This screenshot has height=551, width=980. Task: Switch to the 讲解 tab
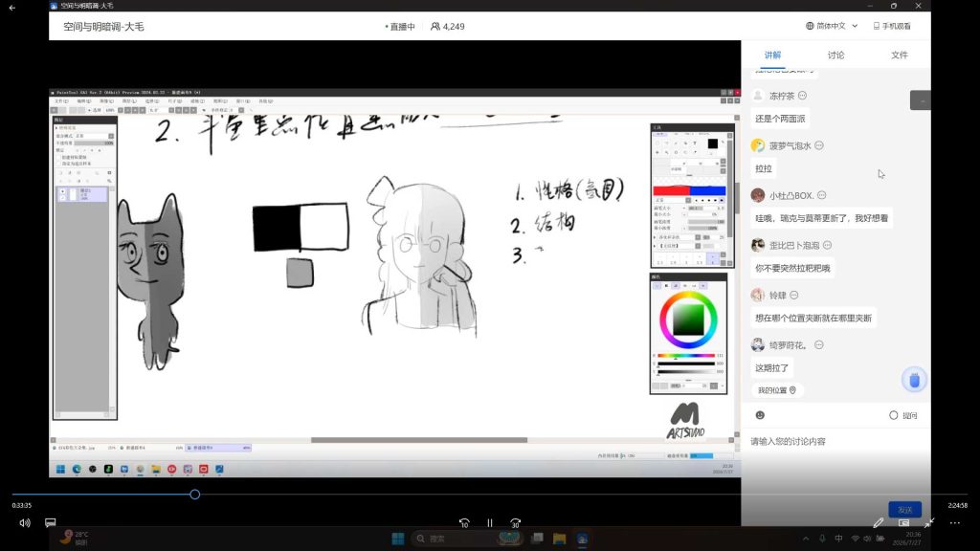(772, 55)
